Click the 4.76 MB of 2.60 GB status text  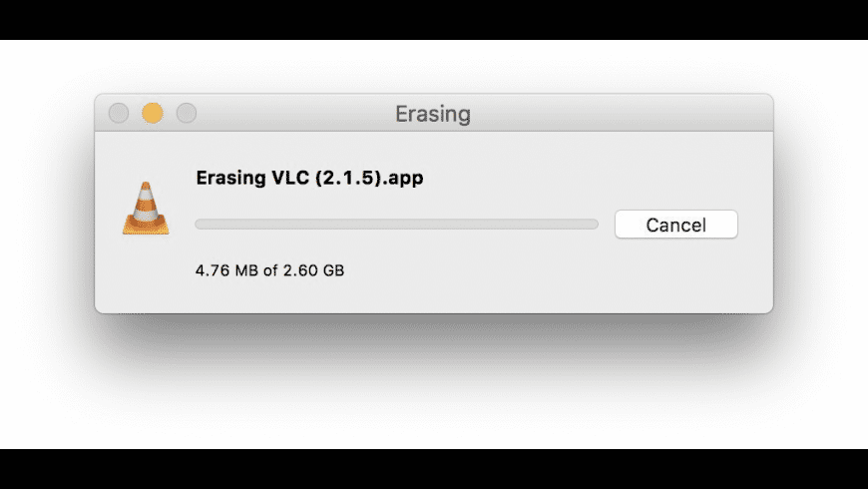coord(269,270)
